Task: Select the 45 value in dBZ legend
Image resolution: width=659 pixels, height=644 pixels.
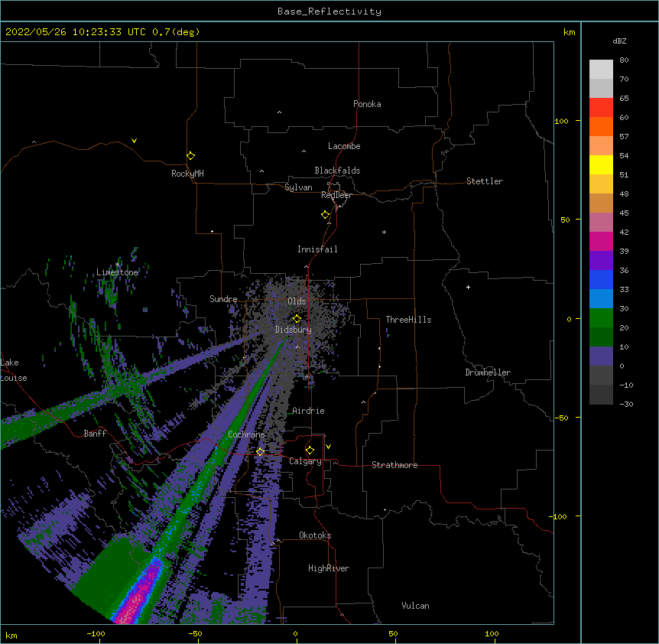Action: pos(624,213)
